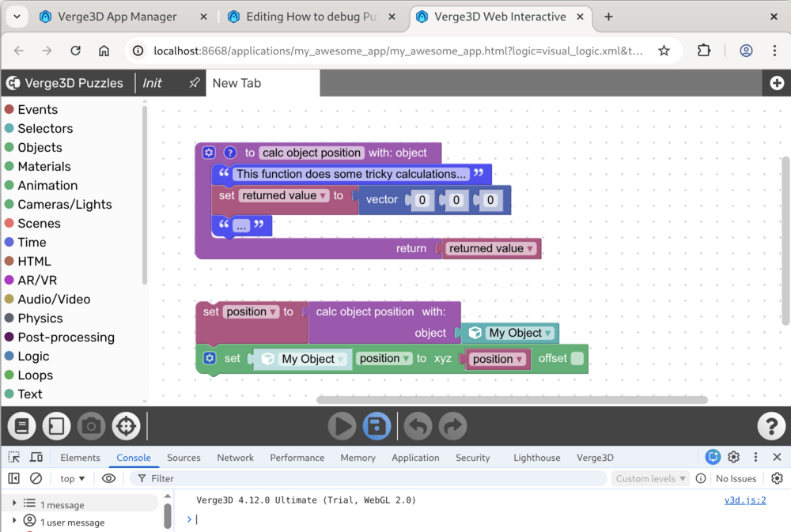The width and height of the screenshot is (791, 532).
Task: Add a new tab with plus icon
Action: point(776,83)
